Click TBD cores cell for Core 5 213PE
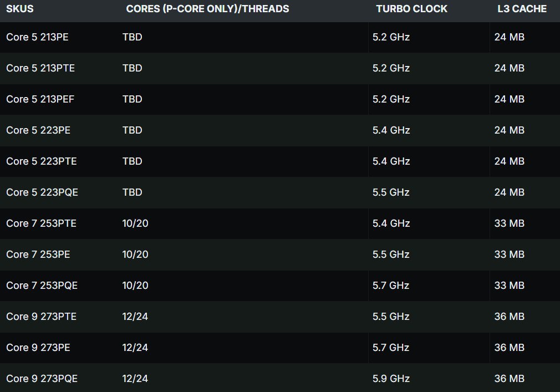560x392 pixels. [132, 37]
